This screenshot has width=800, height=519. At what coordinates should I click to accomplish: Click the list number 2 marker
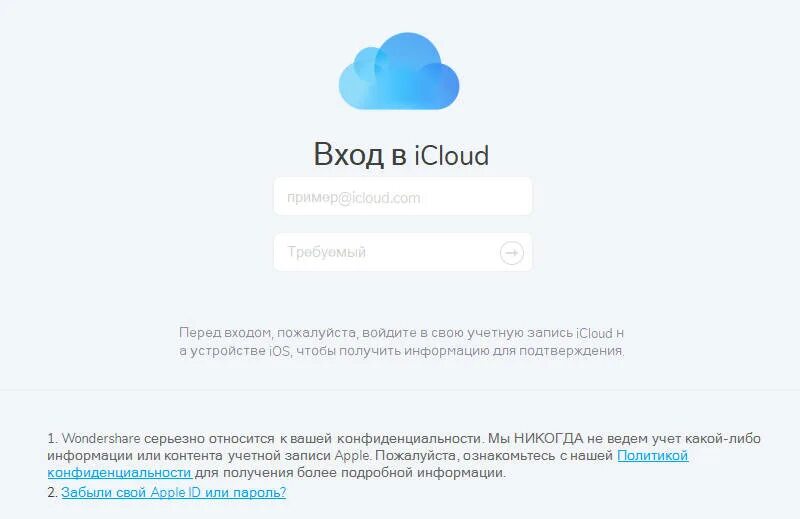pyautogui.click(x=53, y=492)
